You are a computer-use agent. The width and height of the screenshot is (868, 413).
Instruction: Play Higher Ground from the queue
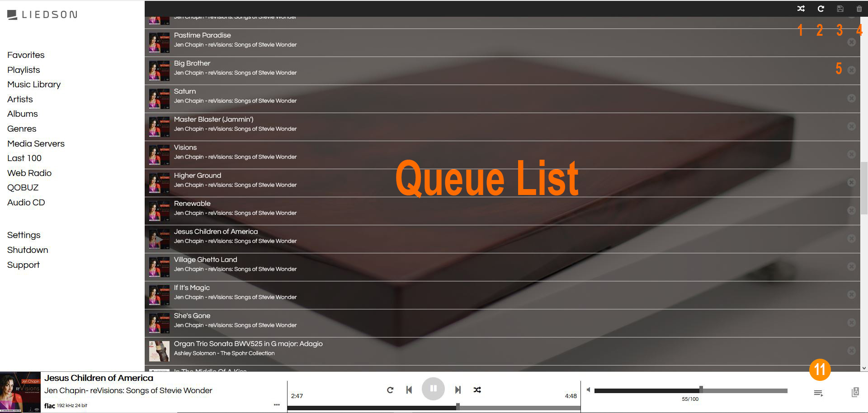click(198, 176)
